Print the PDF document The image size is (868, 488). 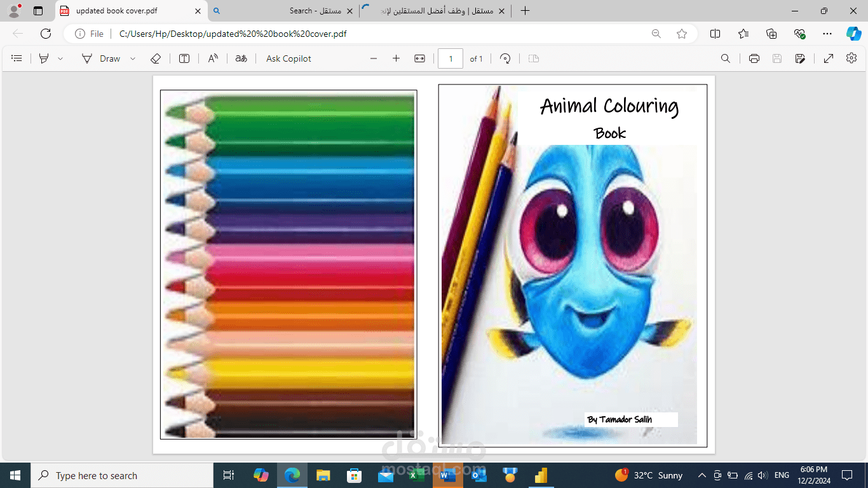coord(754,58)
